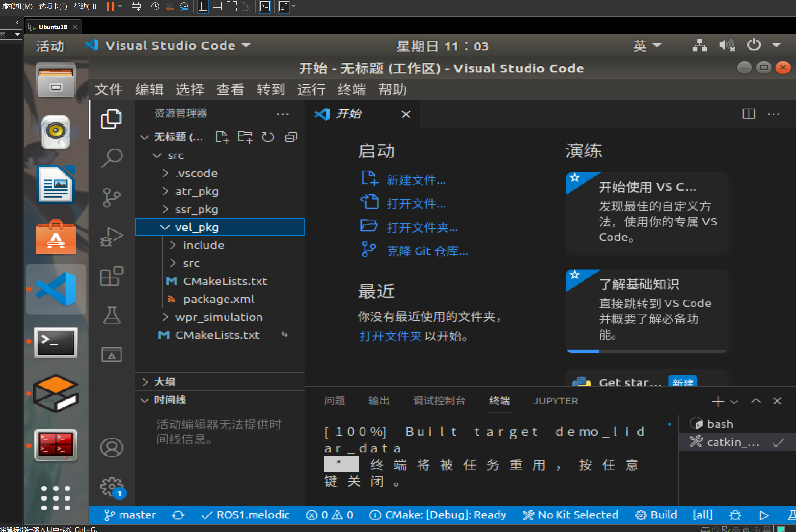Expand the include folder under vel_pkg

pyautogui.click(x=220, y=245)
